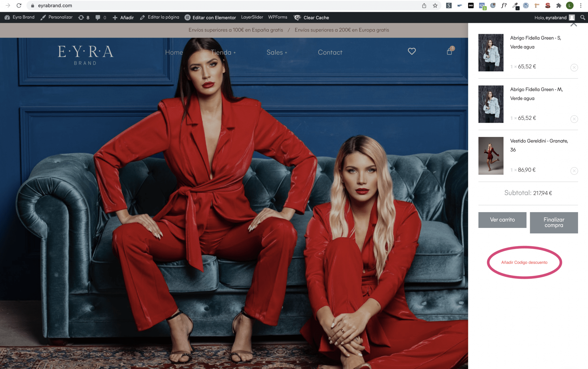The width and height of the screenshot is (588, 369).
Task: Collapse the cart panel with top chevron
Action: point(574,25)
